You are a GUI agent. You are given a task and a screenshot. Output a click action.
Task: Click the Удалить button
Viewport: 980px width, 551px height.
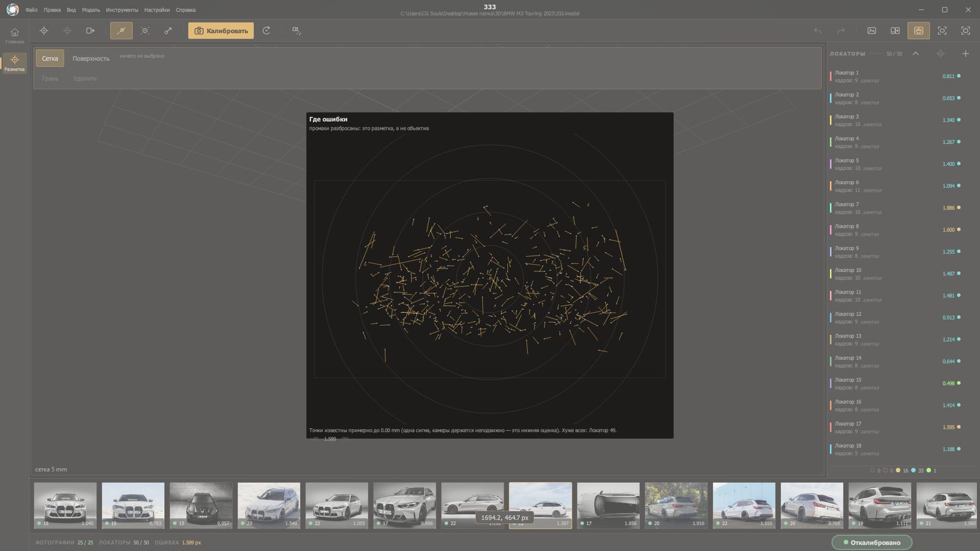85,78
